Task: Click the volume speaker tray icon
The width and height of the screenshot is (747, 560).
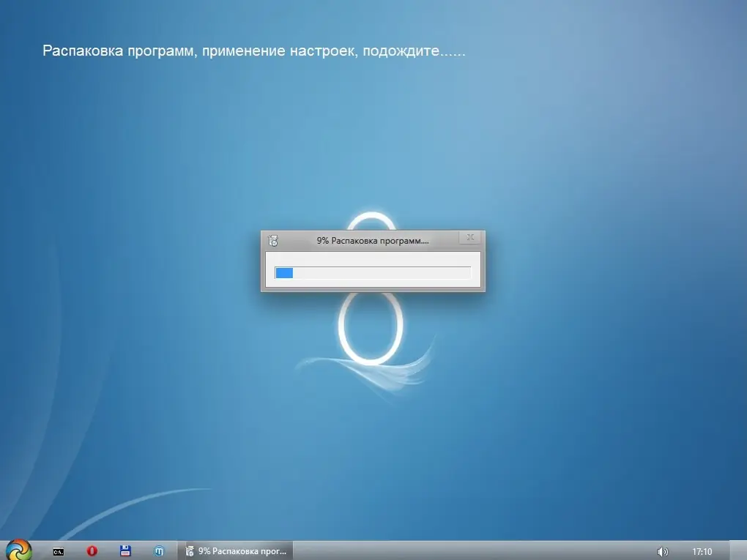Action: [662, 551]
